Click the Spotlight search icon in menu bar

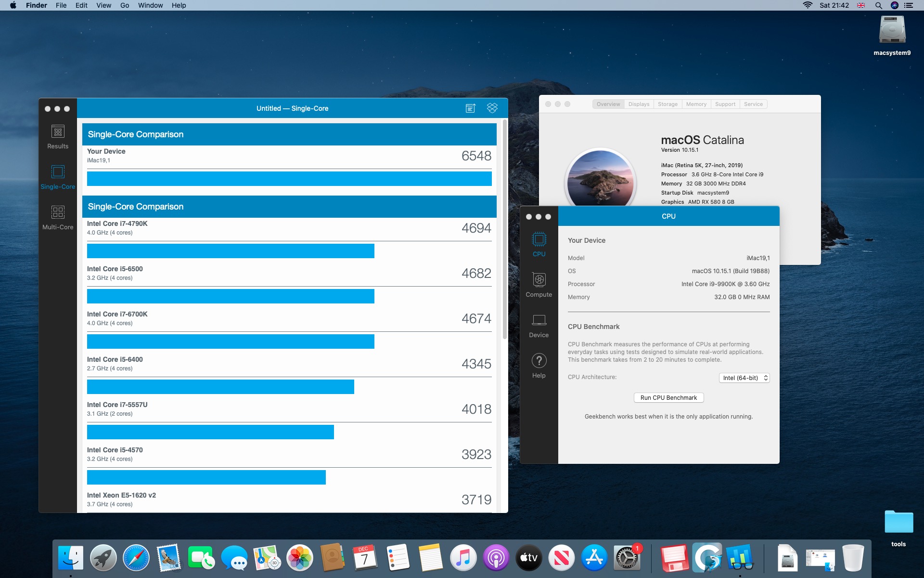pyautogui.click(x=878, y=5)
